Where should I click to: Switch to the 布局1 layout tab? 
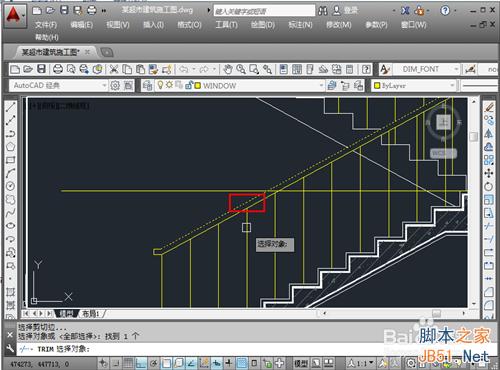click(91, 314)
